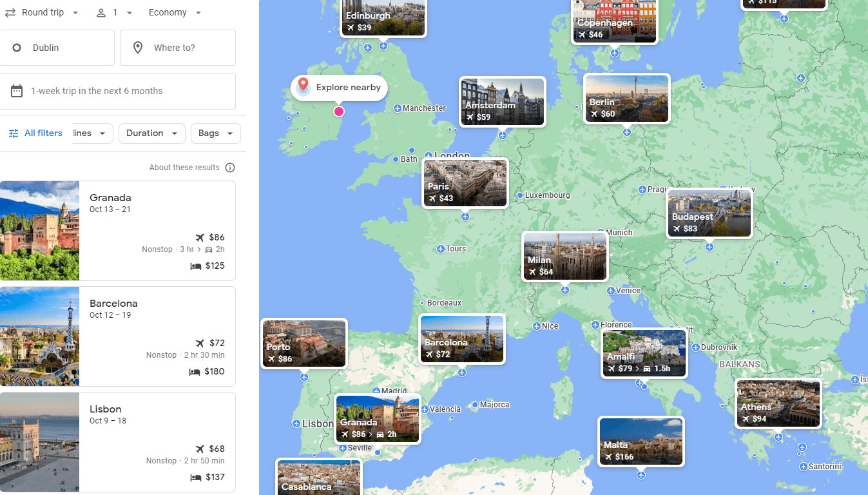Image resolution: width=868 pixels, height=495 pixels.
Task: Select the Amalfi $79 map card
Action: [x=644, y=353]
